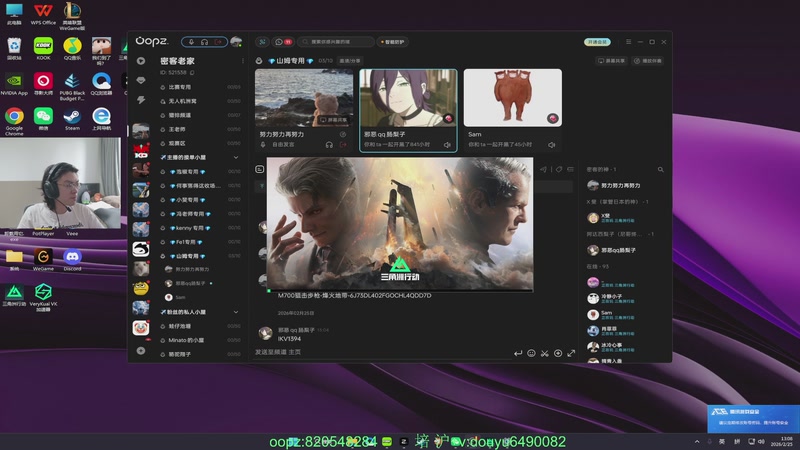Copy the server ID 521558
The image size is (800, 450).
click(192, 73)
